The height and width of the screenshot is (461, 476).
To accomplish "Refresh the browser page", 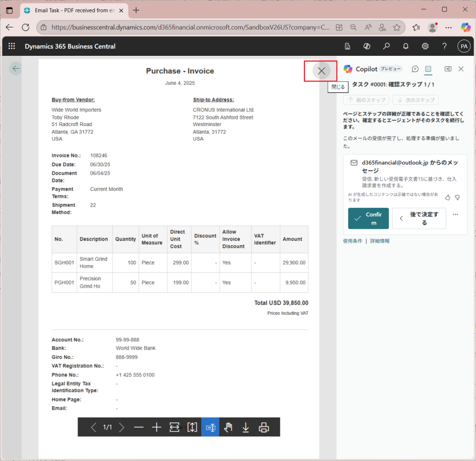I will tap(26, 27).
